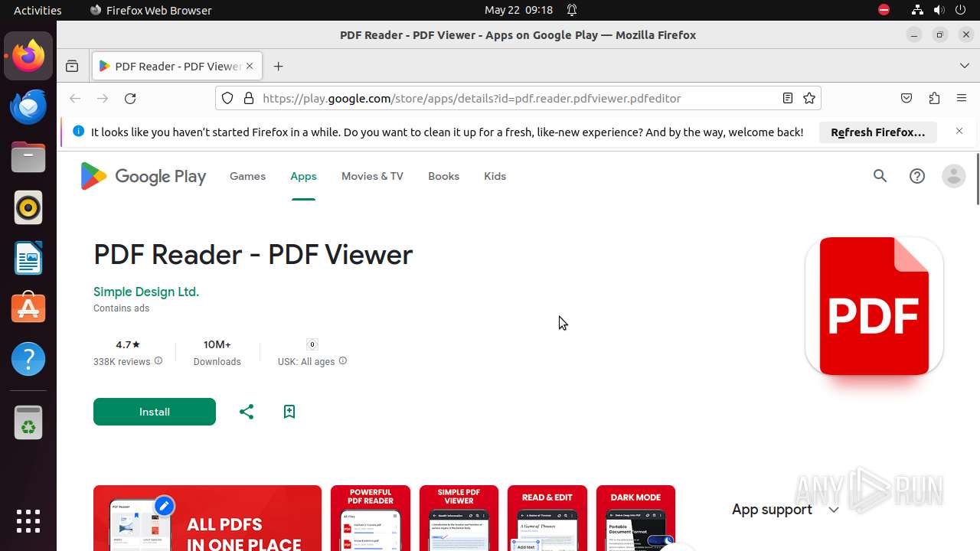List all tabs dropdown arrow
The height and width of the screenshot is (551, 980).
click(x=965, y=67)
